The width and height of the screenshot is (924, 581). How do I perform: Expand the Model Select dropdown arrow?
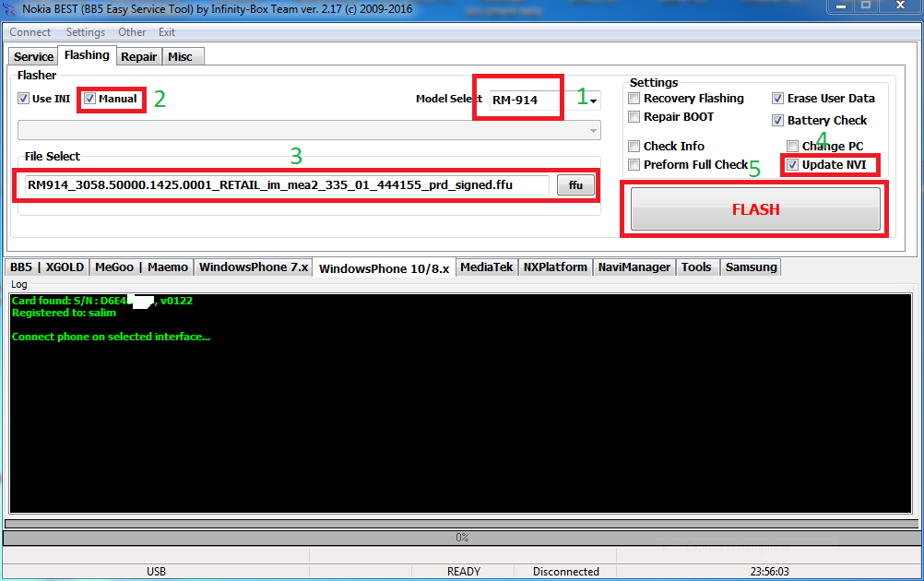[594, 101]
